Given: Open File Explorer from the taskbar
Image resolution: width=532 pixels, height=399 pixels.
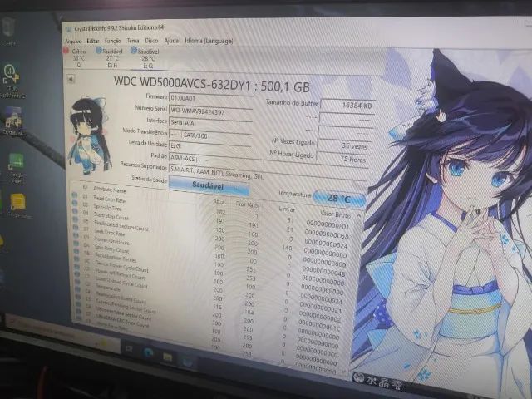Looking at the screenshot, I should [167, 357].
